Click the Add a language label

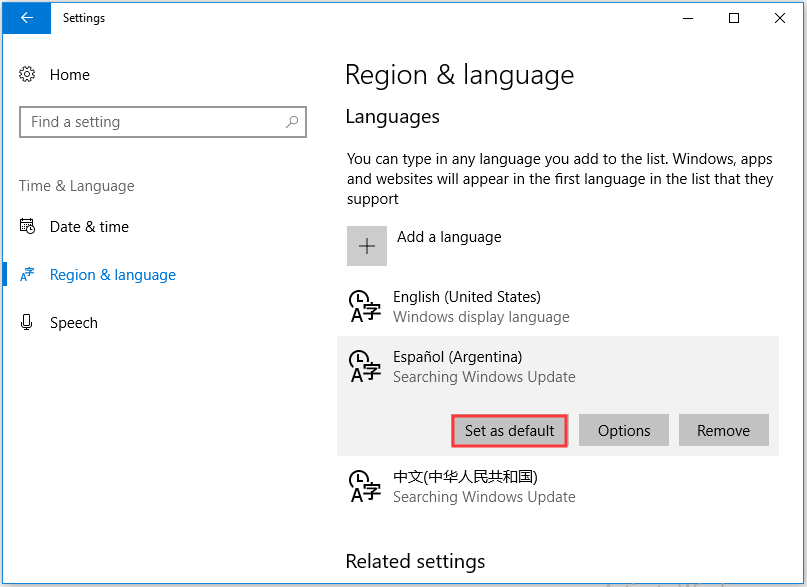pyautogui.click(x=449, y=237)
